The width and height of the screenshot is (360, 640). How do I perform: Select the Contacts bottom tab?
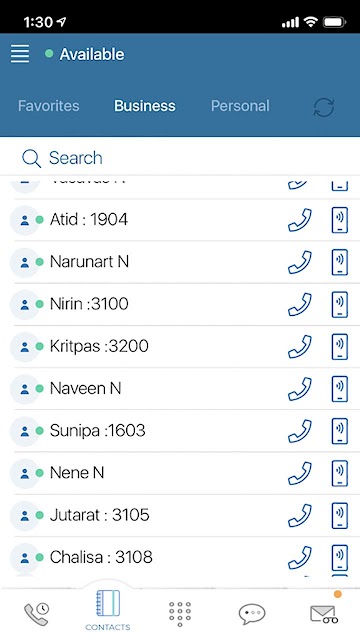(x=108, y=610)
